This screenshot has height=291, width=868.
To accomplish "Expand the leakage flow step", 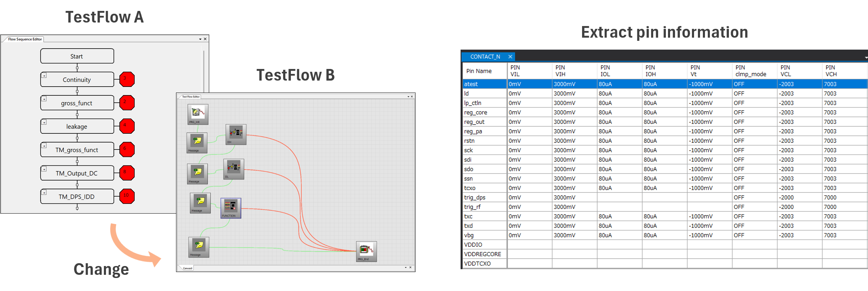I will pyautogui.click(x=44, y=122).
